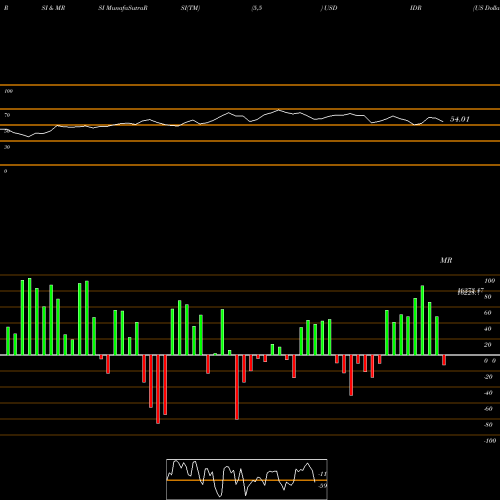Viewport: 500px width, 500px height.
Task: Click the -80 label on MR axis
Action: [x=488, y=425]
